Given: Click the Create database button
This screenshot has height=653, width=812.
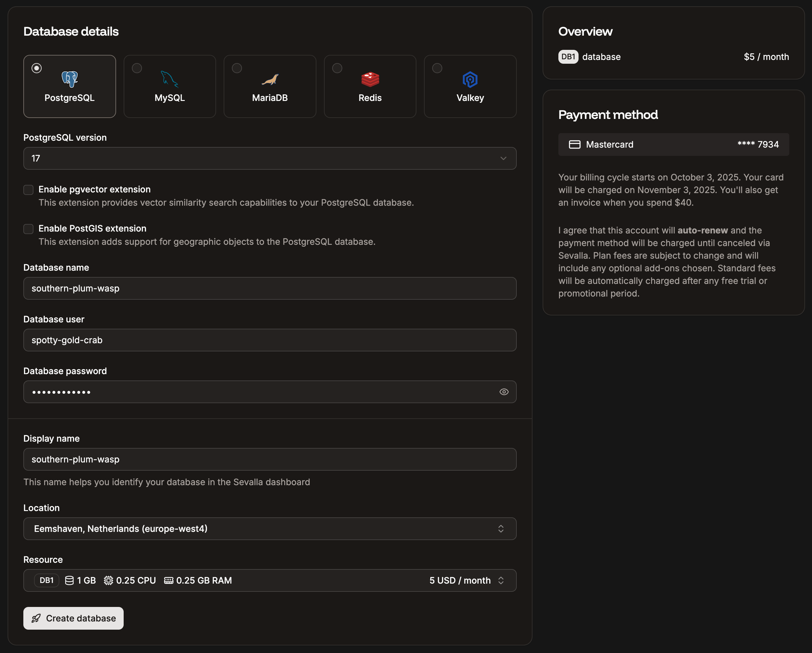Looking at the screenshot, I should tap(74, 618).
